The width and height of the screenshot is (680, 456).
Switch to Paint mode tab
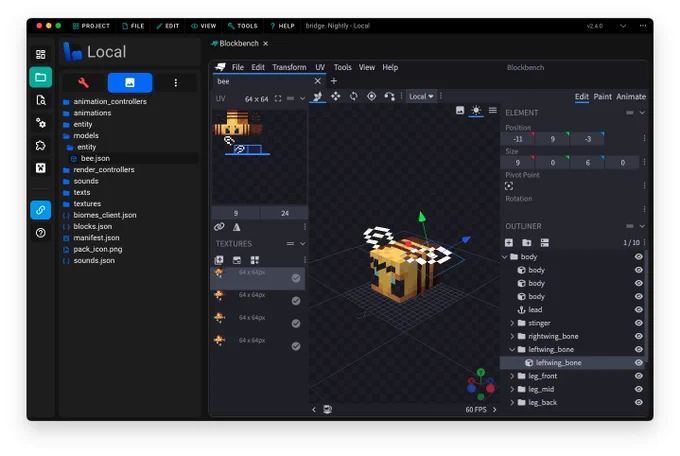click(602, 97)
